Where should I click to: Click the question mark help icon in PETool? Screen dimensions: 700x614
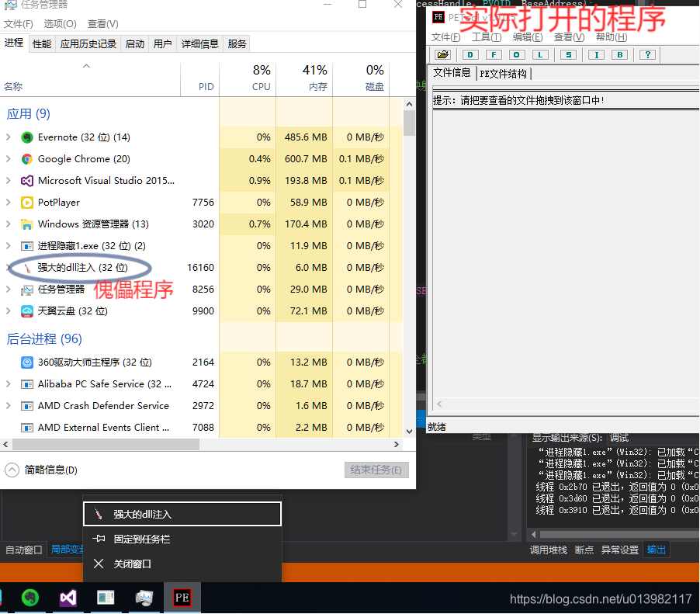pos(647,54)
